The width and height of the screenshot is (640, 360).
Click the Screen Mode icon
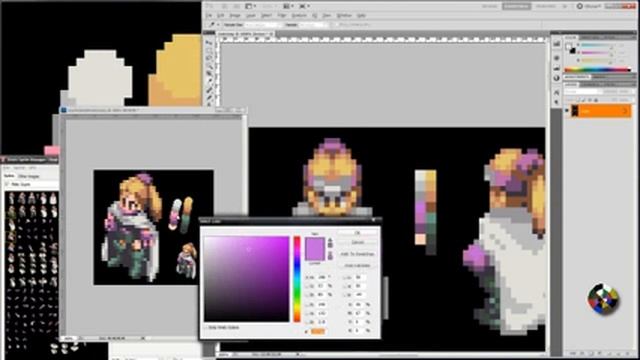pos(302,6)
